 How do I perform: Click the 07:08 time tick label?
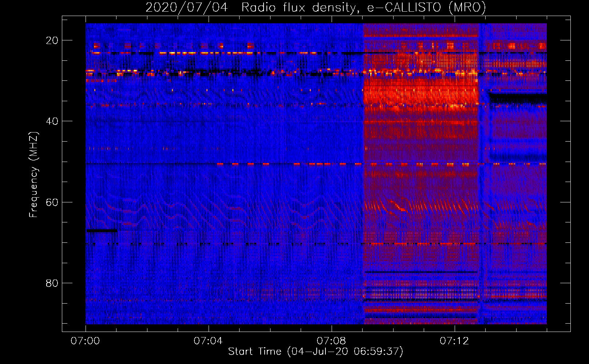pyautogui.click(x=331, y=341)
